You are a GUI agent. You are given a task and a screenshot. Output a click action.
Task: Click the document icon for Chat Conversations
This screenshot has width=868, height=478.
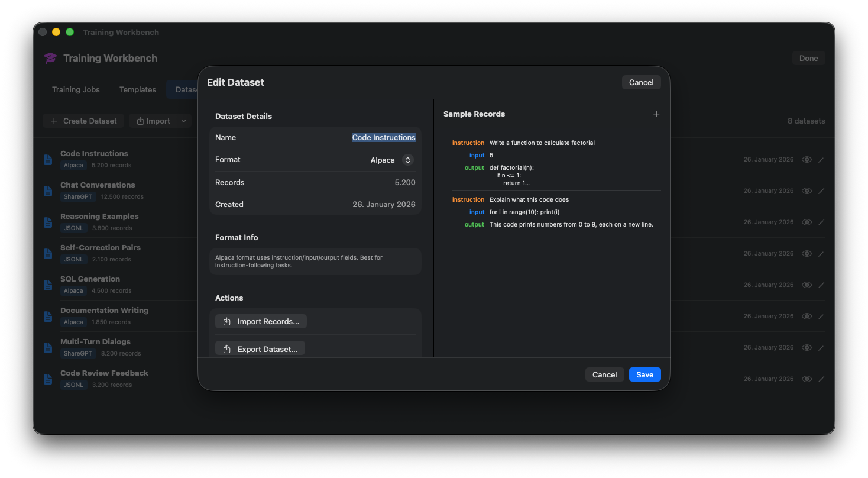click(x=48, y=191)
